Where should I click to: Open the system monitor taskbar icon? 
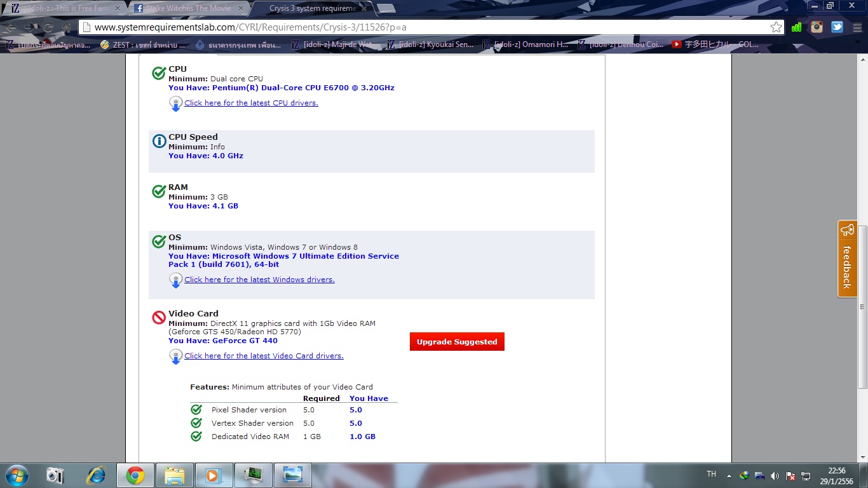[253, 475]
